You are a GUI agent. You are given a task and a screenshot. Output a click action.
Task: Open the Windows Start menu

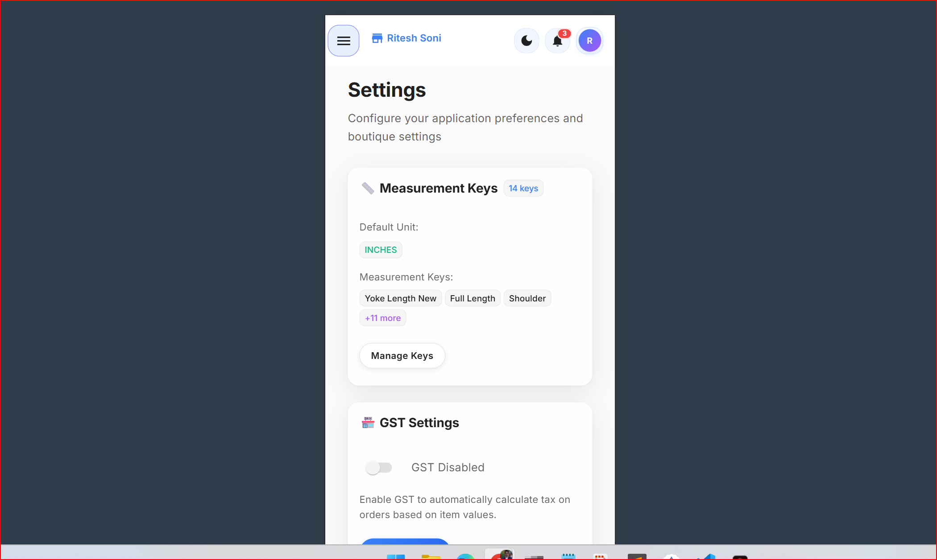click(x=395, y=556)
